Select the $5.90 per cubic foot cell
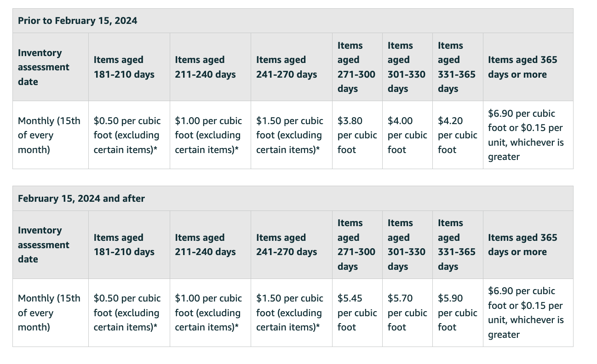The height and width of the screenshot is (364, 597). tap(458, 313)
